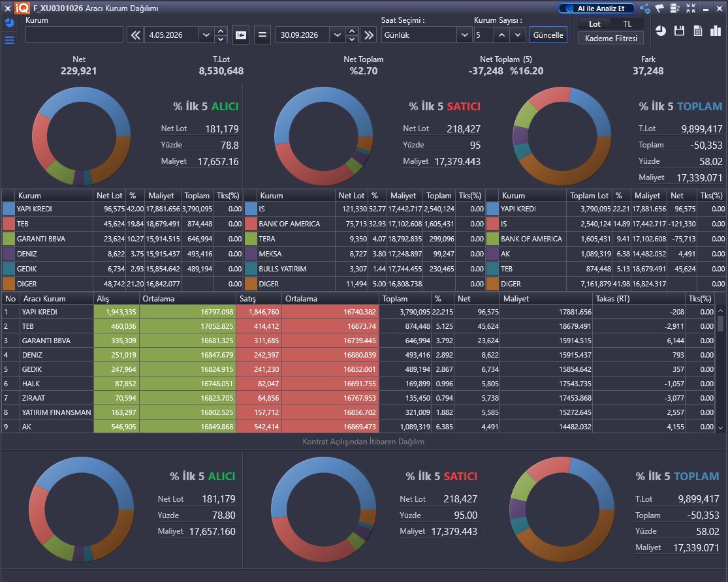728x582 pixels.
Task: Click the orange iQ logo icon
Action: (x=22, y=8)
